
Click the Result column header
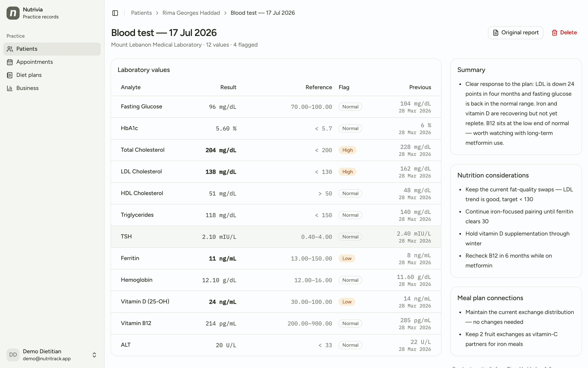[228, 87]
